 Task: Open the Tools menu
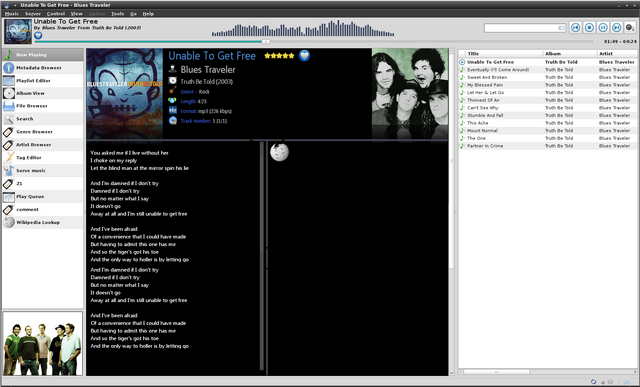point(118,13)
